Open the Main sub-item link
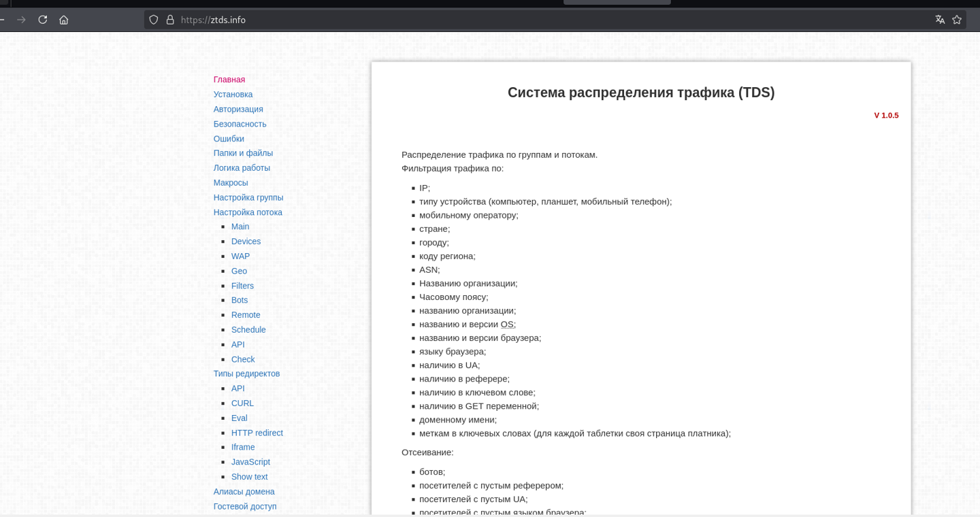980x517 pixels. [x=240, y=227]
